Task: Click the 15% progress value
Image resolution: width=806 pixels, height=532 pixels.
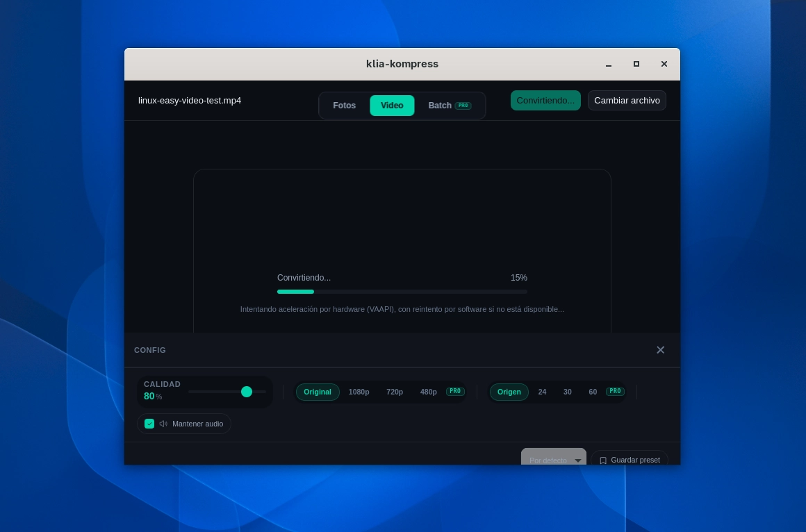Action: (518, 278)
